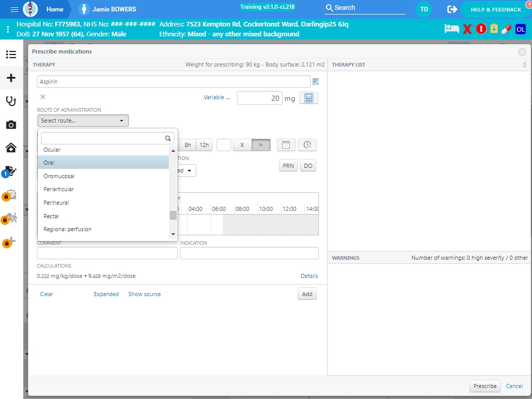Open calculation Details link
The width and height of the screenshot is (532, 399).
[x=310, y=276]
